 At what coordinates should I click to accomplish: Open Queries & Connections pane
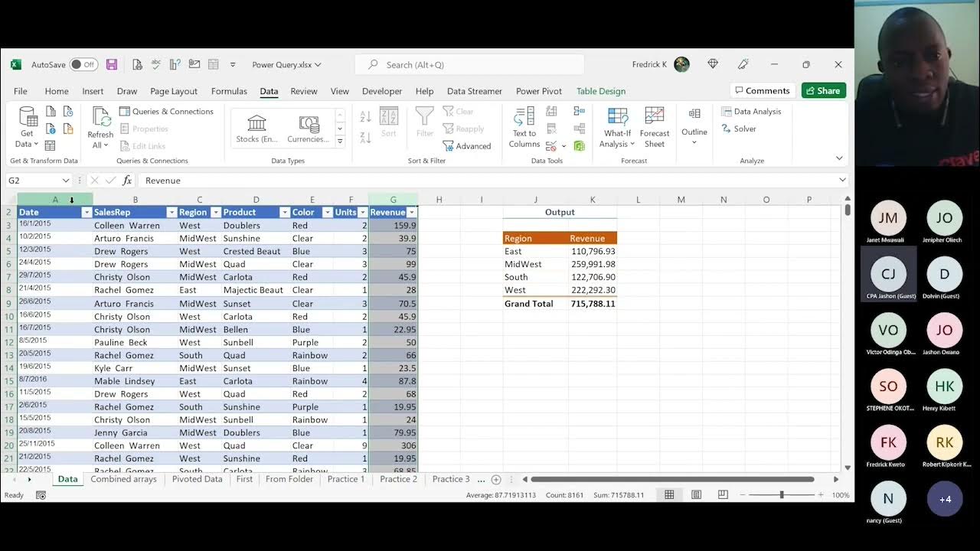[x=166, y=112]
